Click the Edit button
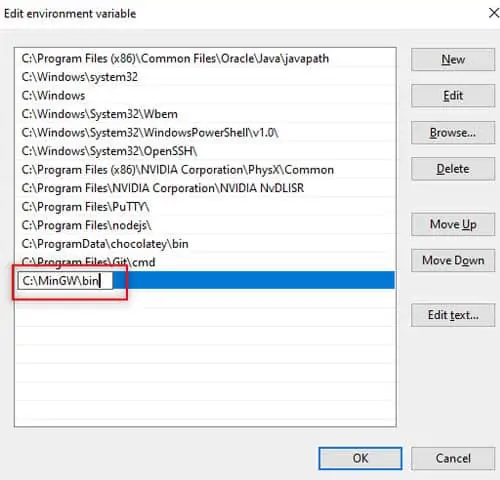This screenshot has width=500, height=480. 453,96
